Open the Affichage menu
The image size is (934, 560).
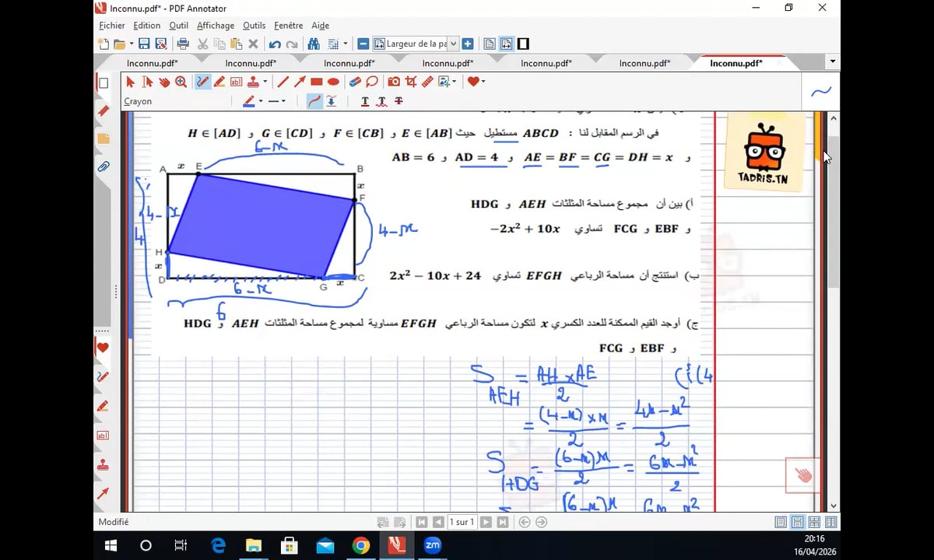[x=216, y=26]
